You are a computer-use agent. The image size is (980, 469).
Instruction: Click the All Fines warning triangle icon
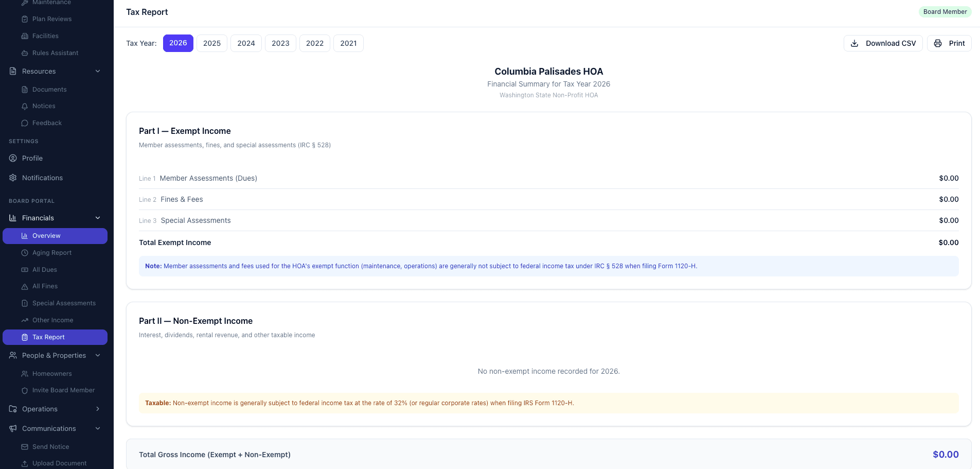[25, 286]
